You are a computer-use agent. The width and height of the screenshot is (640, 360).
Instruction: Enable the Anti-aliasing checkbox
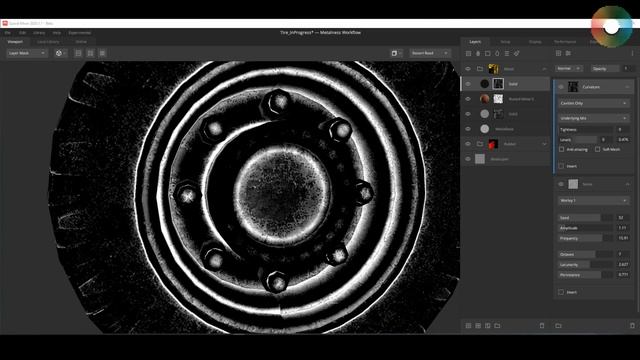[x=562, y=149]
